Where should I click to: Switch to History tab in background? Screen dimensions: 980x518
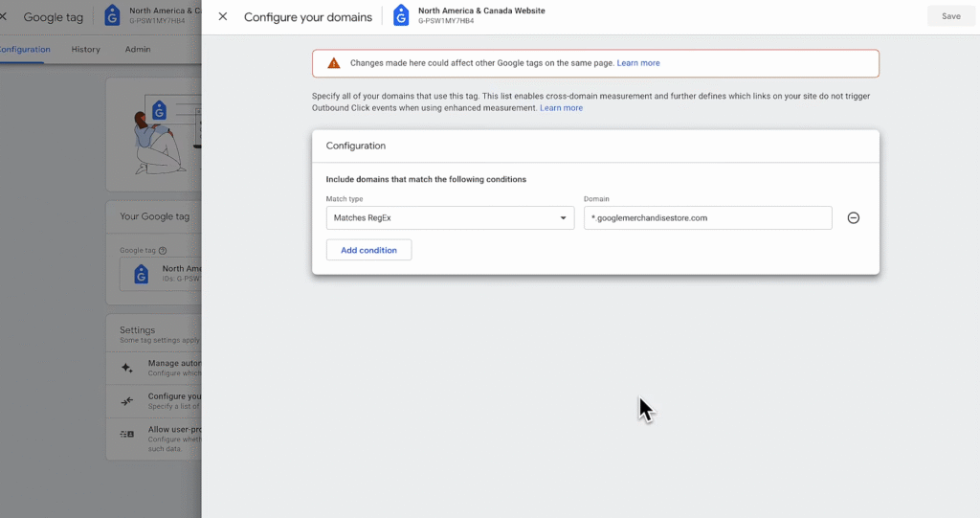[85, 50]
